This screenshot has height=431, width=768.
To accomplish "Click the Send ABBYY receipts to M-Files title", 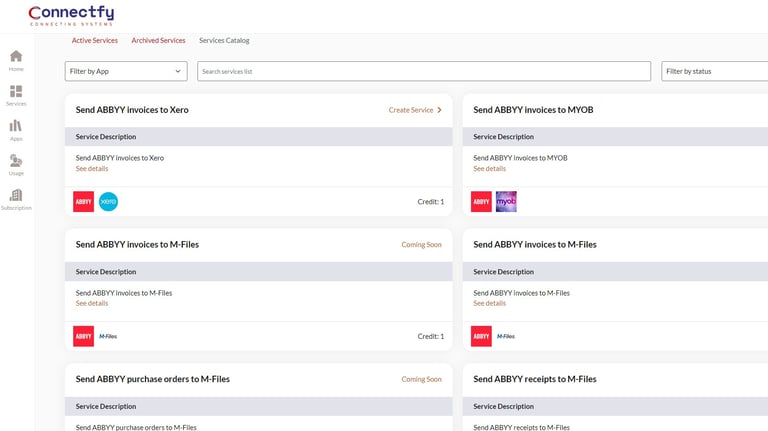I will (x=534, y=380).
